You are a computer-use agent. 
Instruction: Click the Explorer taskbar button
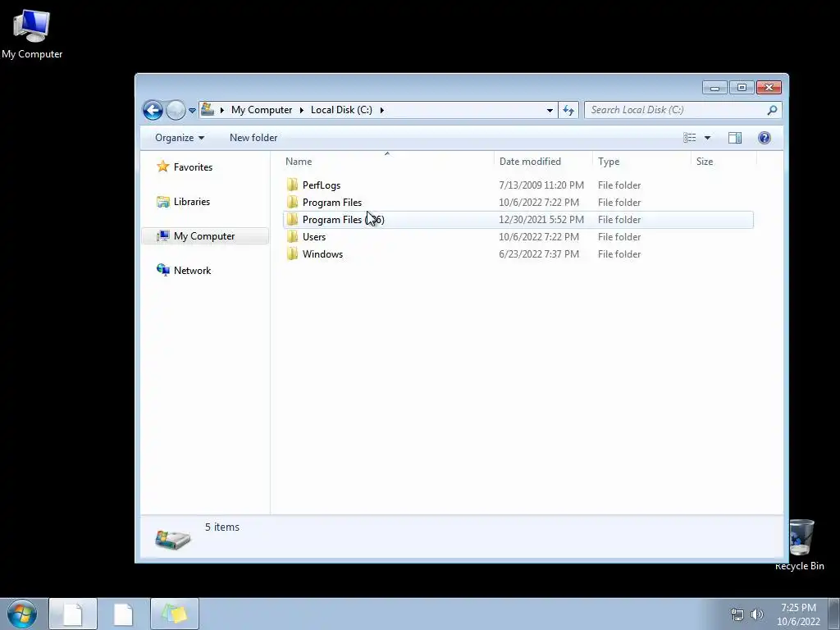(x=175, y=614)
